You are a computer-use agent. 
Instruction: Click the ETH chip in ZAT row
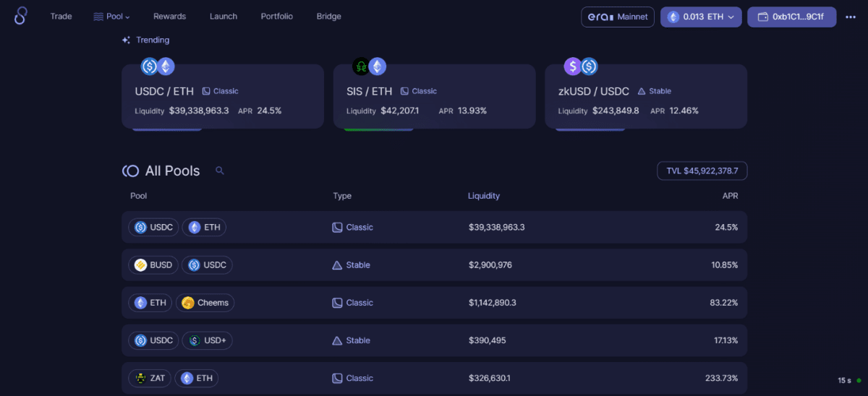coord(196,378)
